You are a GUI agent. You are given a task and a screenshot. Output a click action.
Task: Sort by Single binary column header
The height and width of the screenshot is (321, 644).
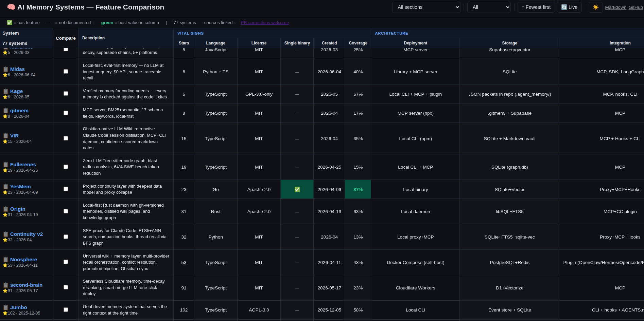coord(297,43)
